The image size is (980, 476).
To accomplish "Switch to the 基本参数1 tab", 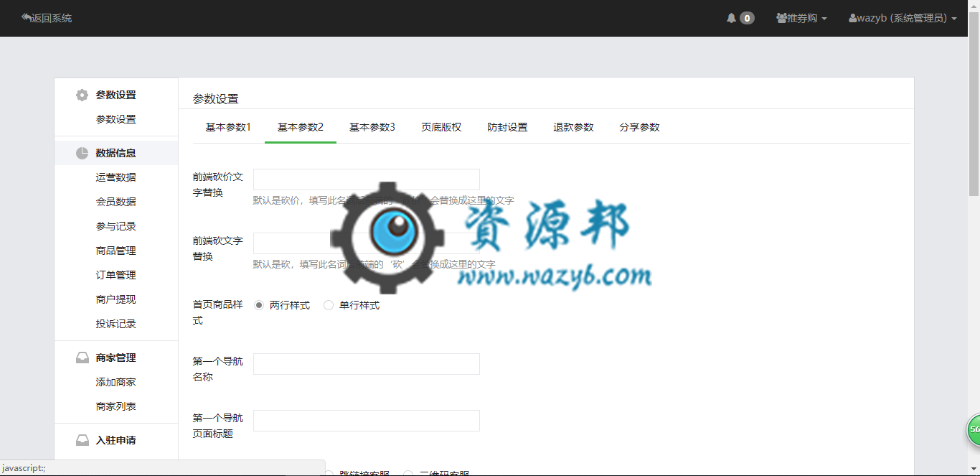I will (228, 127).
